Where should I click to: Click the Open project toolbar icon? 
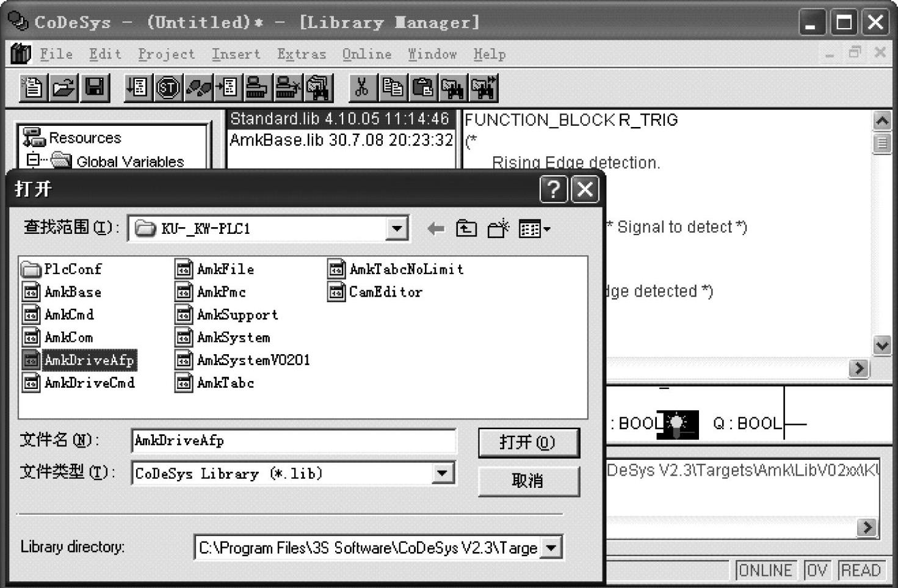click(x=63, y=88)
